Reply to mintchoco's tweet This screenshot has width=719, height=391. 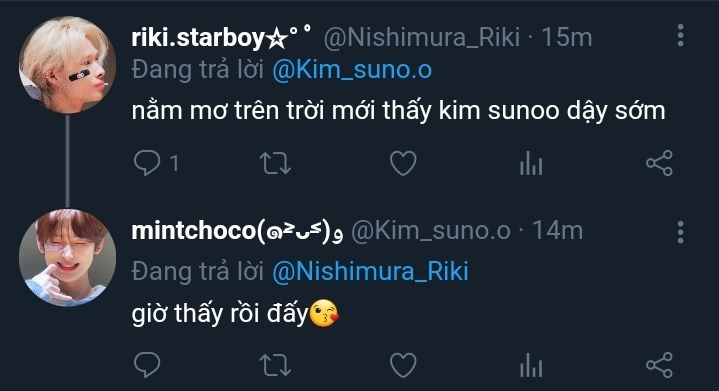coord(147,365)
